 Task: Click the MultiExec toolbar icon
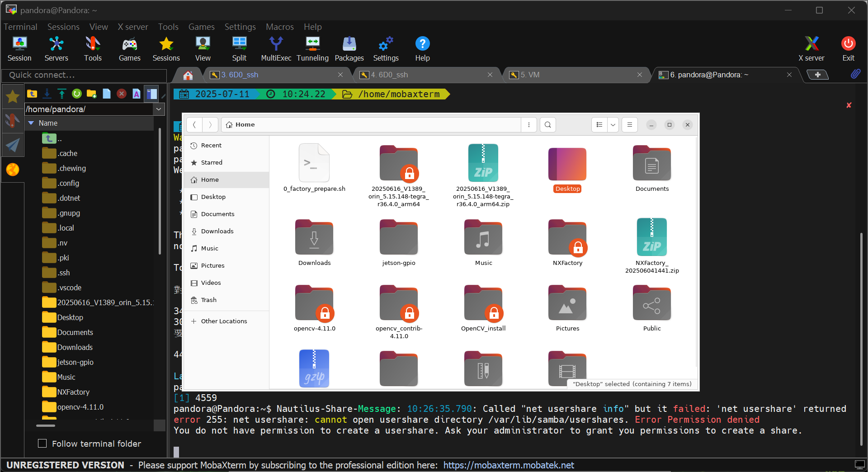coord(276,49)
